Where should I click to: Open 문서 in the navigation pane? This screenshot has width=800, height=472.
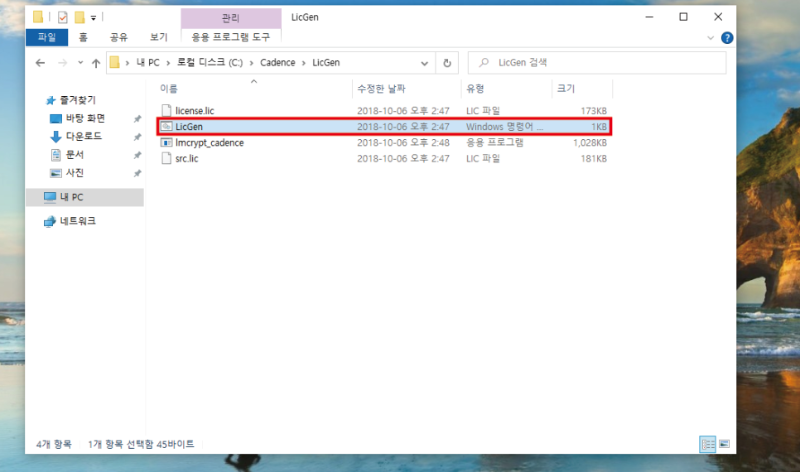tap(74, 155)
